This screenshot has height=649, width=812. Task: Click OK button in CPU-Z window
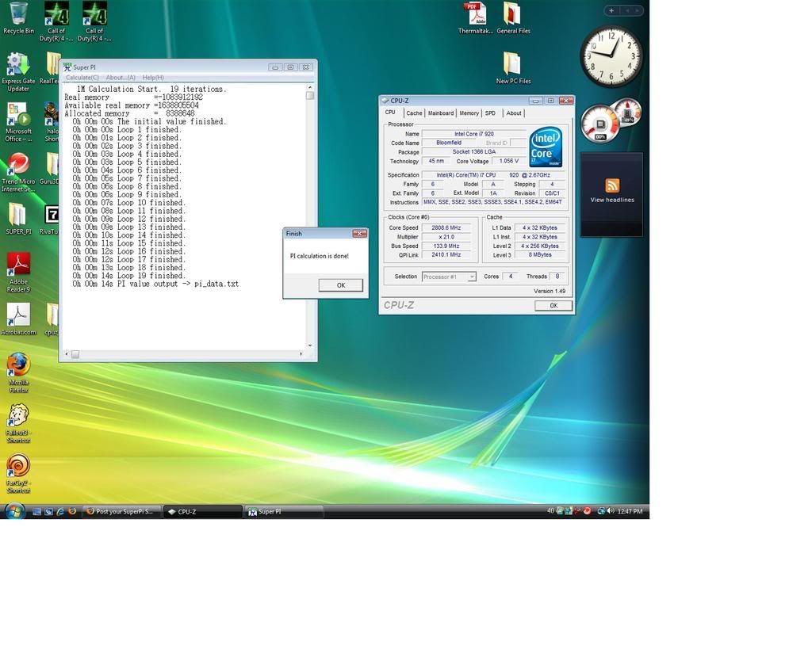[553, 306]
